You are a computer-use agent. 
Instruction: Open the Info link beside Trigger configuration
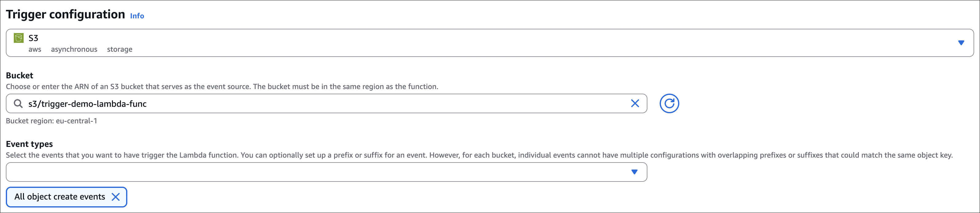coord(137,16)
